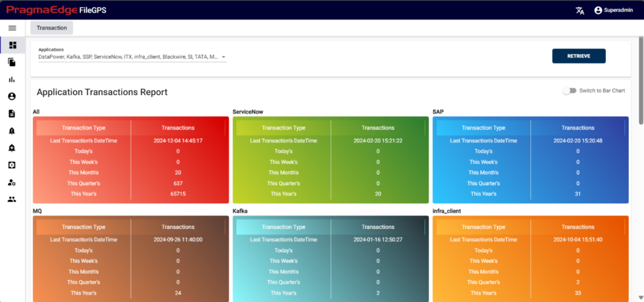
Task: Click the date 2024-01-16 12:50:27
Action: point(378,240)
